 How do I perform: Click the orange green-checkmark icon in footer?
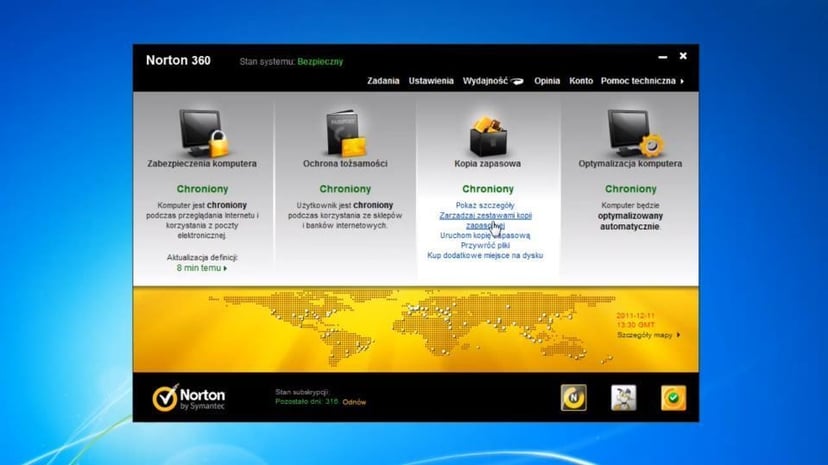tap(674, 397)
